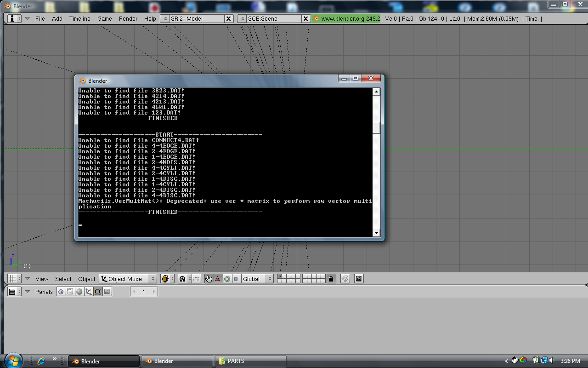The width and height of the screenshot is (588, 368).
Task: Open the Render menu
Action: 128,19
